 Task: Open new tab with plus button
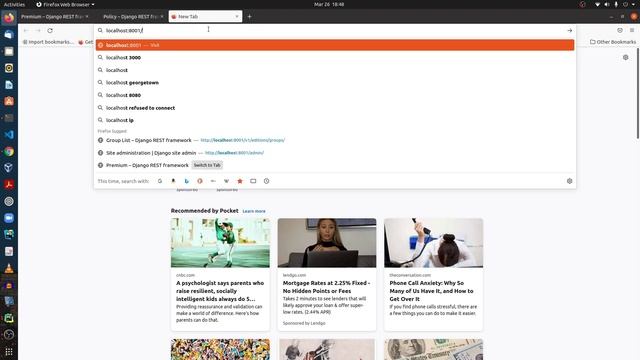[x=249, y=17]
